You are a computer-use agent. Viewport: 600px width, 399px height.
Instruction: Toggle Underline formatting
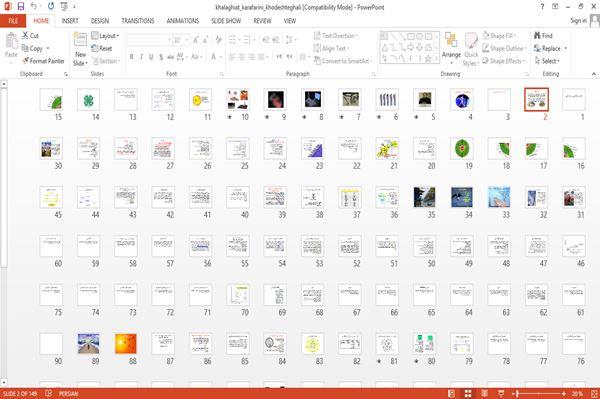coord(151,57)
